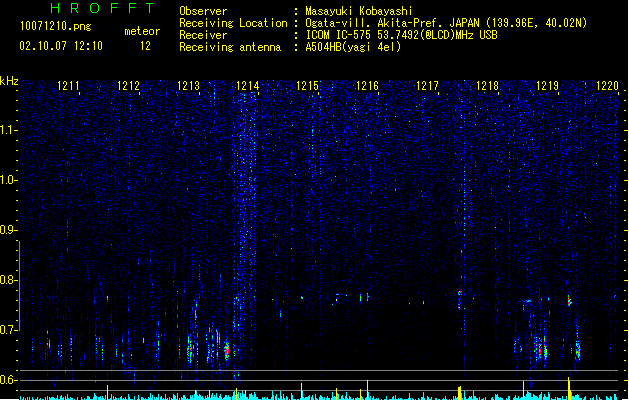This screenshot has width=629, height=400.
Task: Click the 0.6 kHz axis label
Action: [8, 380]
